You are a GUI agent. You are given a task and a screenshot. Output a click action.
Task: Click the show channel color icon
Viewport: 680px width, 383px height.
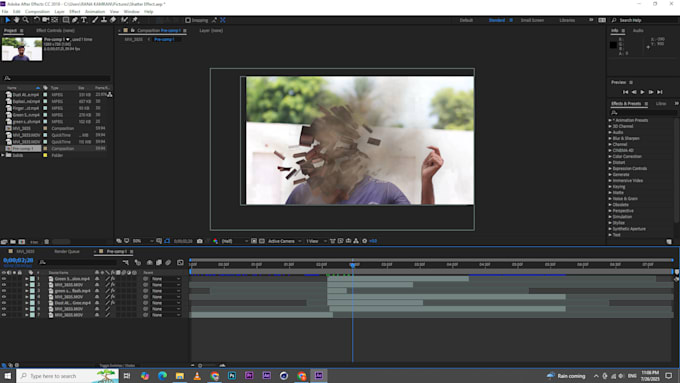tap(216, 241)
